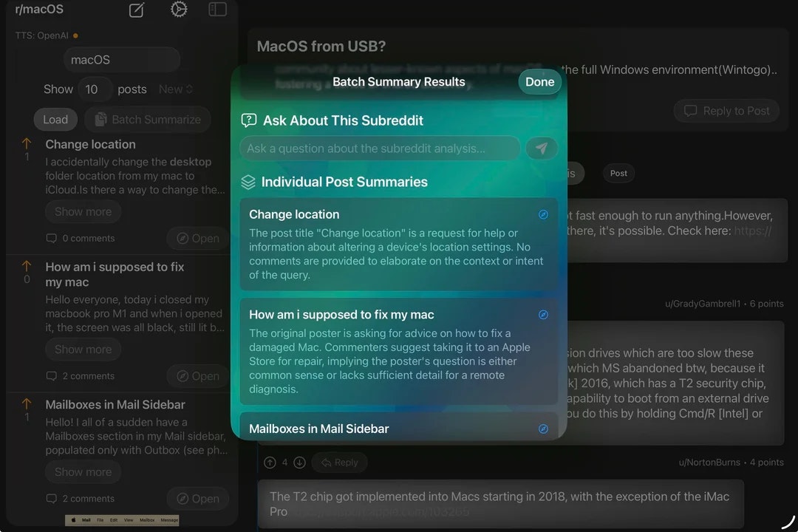Image resolution: width=798 pixels, height=532 pixels.
Task: Expand Show more under Mailboxes in Mail Sidebar
Action: point(83,472)
